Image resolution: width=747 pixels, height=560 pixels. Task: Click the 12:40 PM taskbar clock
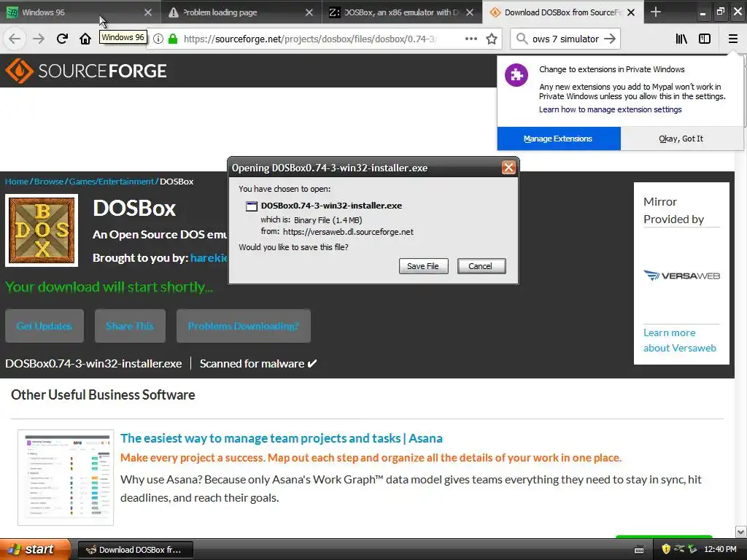[x=720, y=550]
